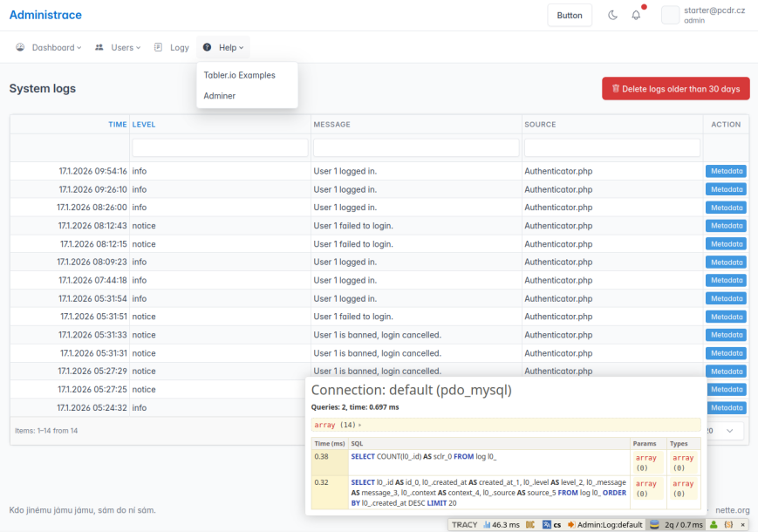Image resolution: width=758 pixels, height=532 pixels.
Task: Open Metadata for the 09:54:16 log entry
Action: (x=725, y=171)
